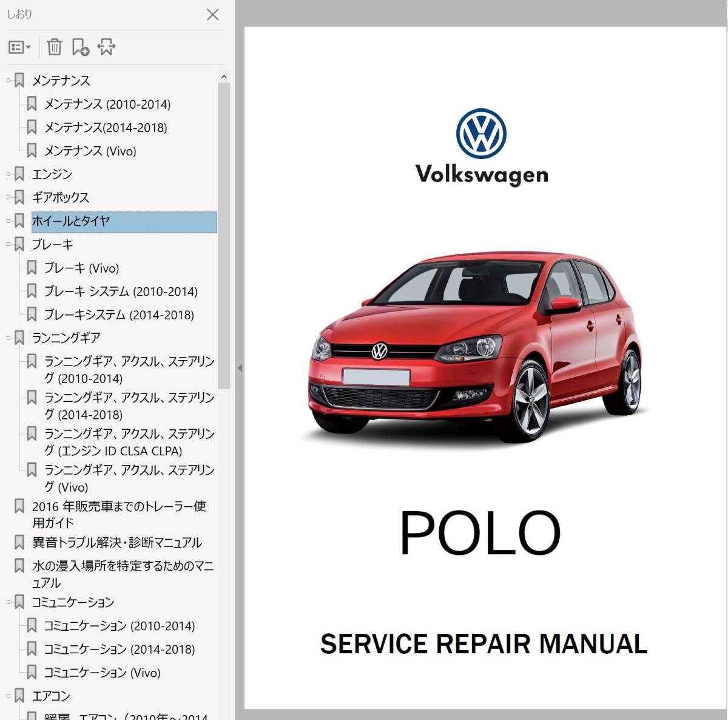
Task: Expand the ギアボックス bookmark group
Action: [x=8, y=197]
